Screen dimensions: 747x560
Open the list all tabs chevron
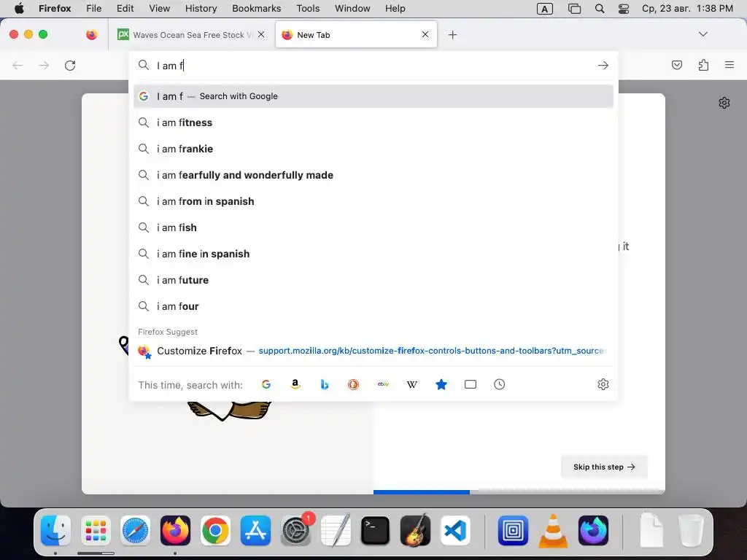tap(703, 34)
